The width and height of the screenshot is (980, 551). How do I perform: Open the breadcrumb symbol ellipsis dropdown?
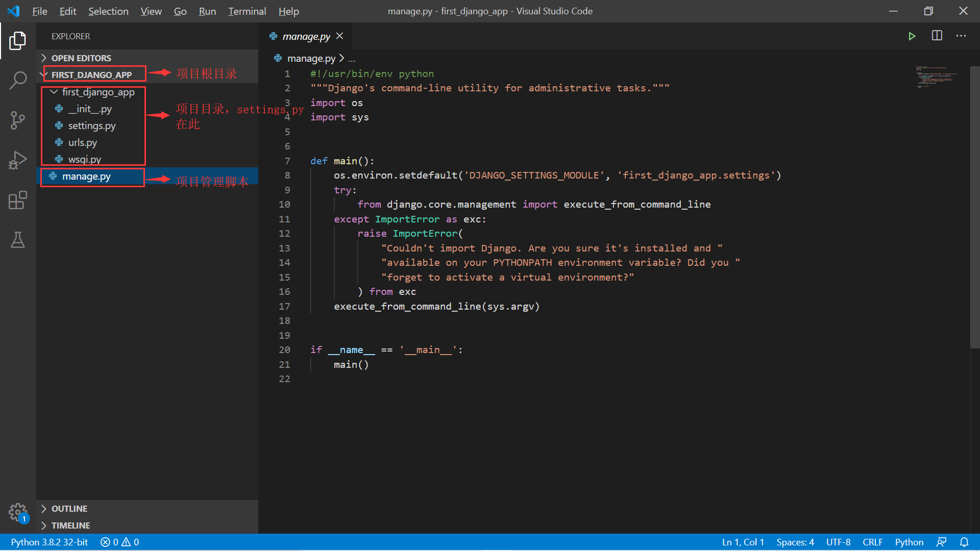tap(352, 59)
